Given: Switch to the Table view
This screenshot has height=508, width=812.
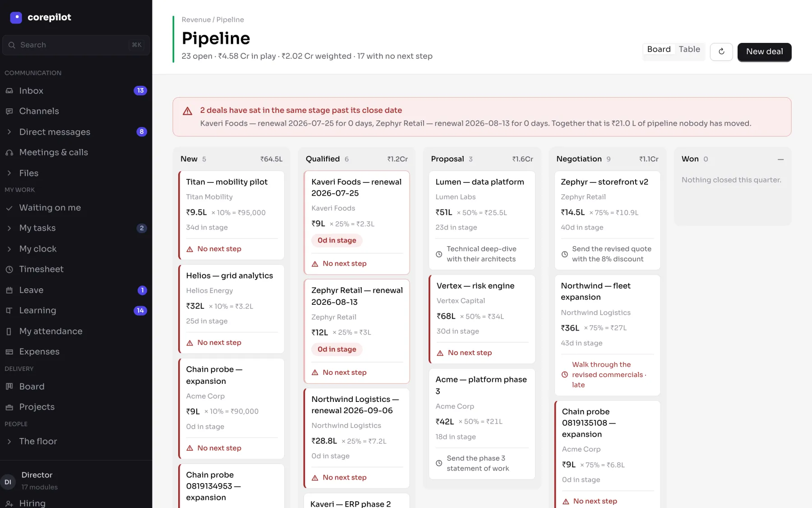Looking at the screenshot, I should [689, 49].
